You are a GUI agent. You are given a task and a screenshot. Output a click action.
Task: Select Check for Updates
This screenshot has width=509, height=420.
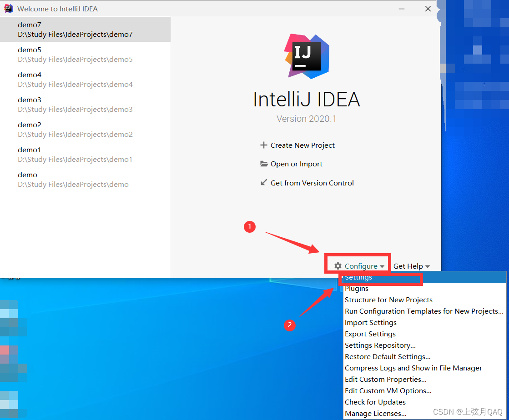click(424, 402)
